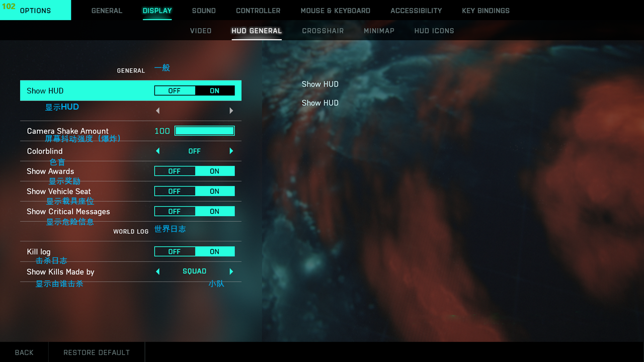Click the Camera Shake value 100
Viewport: 644px width, 362px height.
pos(162,131)
